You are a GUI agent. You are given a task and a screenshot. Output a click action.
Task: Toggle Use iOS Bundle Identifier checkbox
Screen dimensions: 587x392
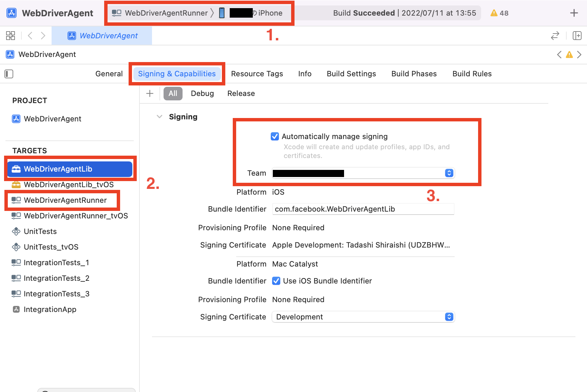pos(276,281)
